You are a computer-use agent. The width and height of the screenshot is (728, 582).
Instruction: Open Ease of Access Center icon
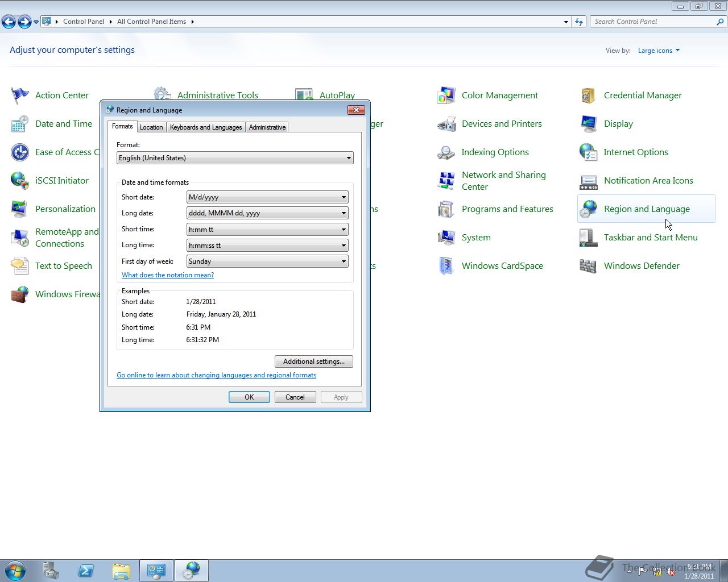[x=20, y=152]
